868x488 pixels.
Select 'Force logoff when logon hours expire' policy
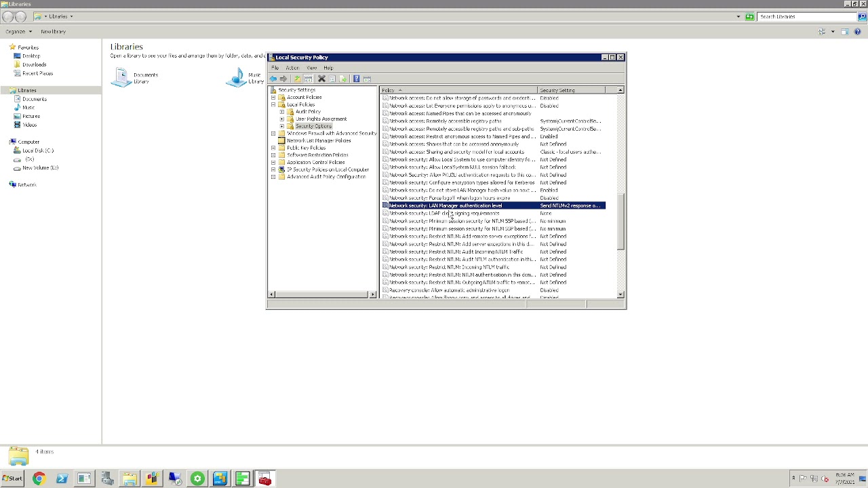tap(493, 198)
